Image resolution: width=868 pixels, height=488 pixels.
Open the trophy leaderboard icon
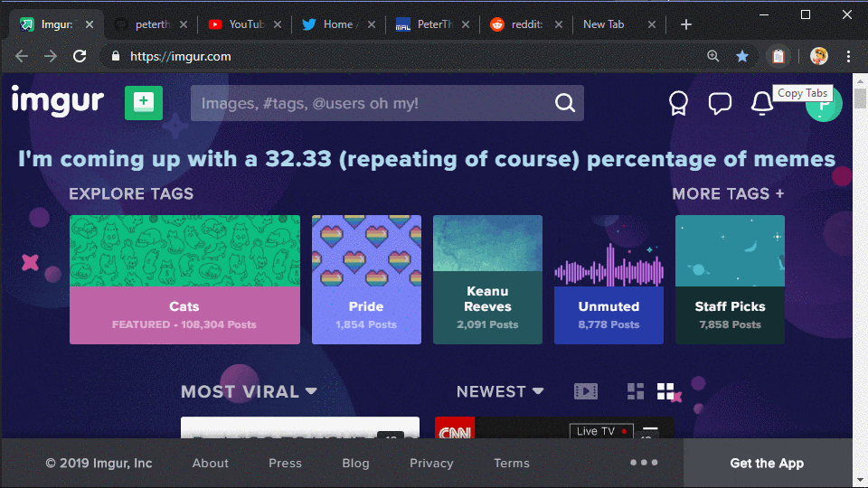click(678, 103)
